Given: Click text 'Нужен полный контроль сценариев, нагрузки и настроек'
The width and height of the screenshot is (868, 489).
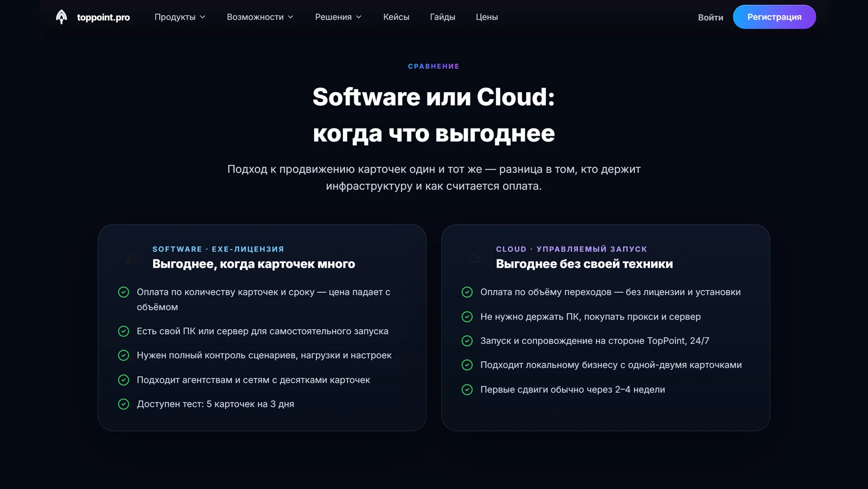Looking at the screenshot, I should coord(264,356).
